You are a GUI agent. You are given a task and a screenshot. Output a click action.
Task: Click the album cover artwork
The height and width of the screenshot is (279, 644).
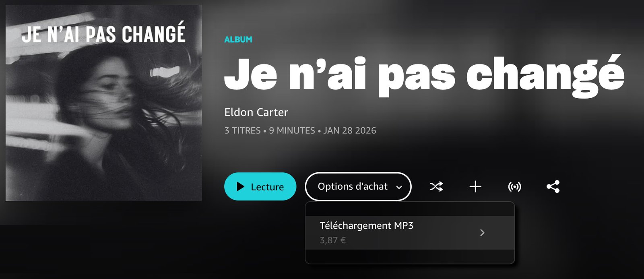[x=103, y=103]
